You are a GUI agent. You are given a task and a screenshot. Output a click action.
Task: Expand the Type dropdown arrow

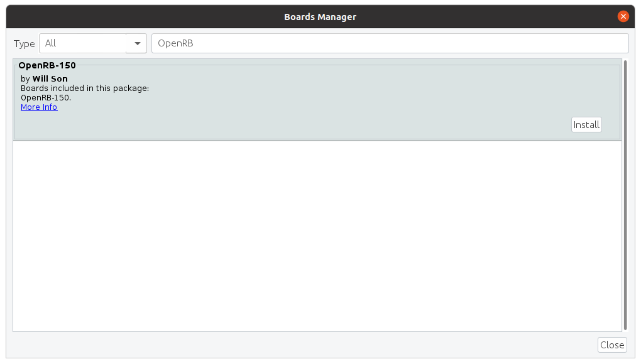137,43
